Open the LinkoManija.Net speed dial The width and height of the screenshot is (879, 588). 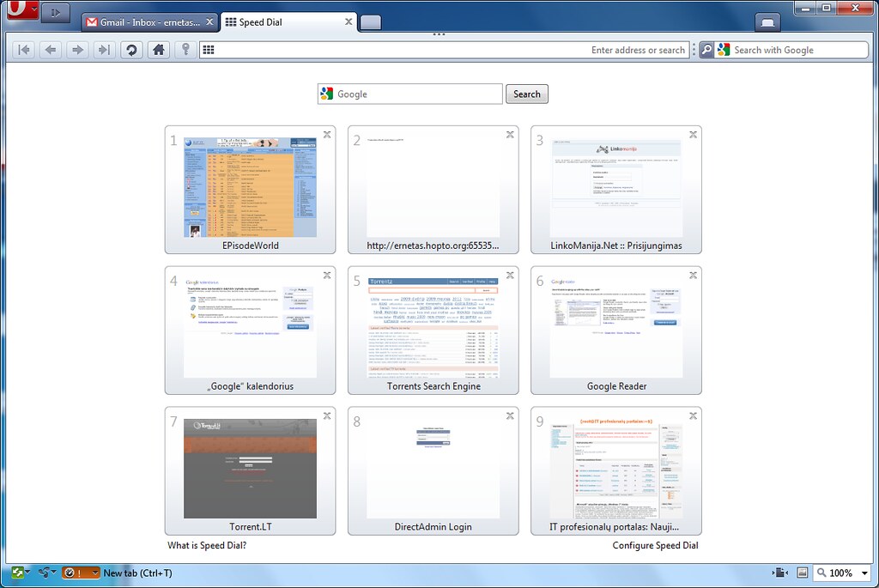616,190
